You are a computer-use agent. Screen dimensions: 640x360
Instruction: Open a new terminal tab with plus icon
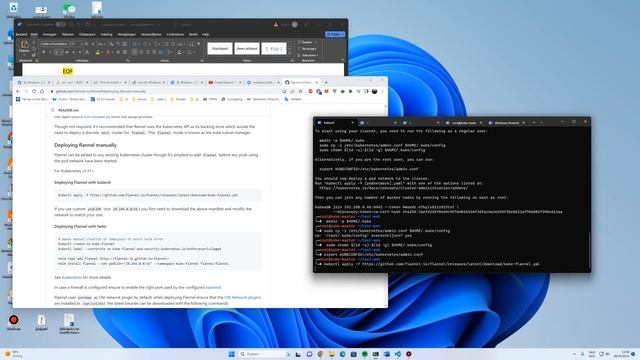534,122
